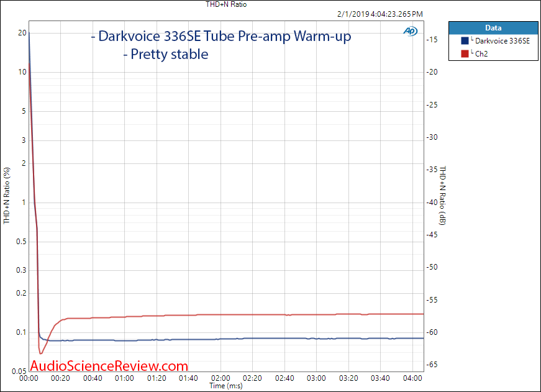
Task: Click the 00:40 time axis label
Action: point(93,378)
